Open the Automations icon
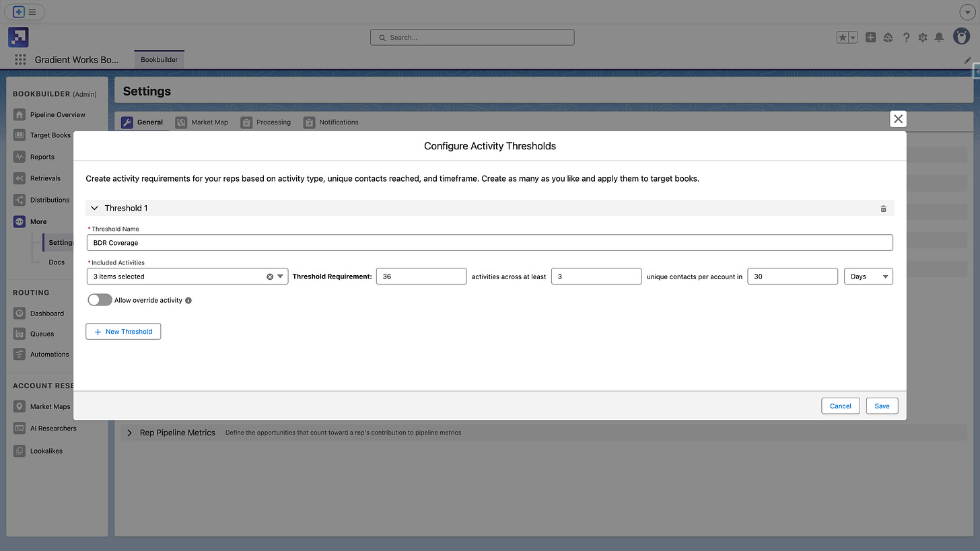The width and height of the screenshot is (980, 551). (20, 354)
